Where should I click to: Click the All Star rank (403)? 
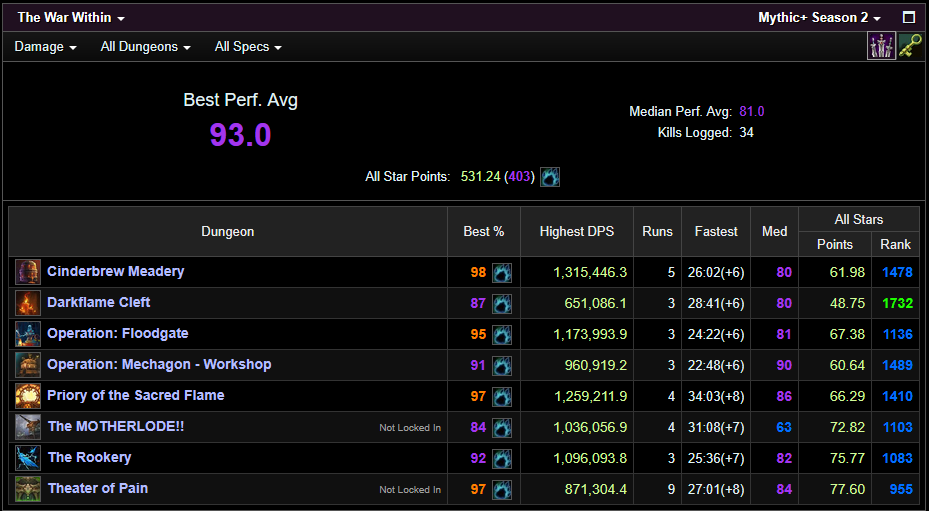[x=520, y=177]
